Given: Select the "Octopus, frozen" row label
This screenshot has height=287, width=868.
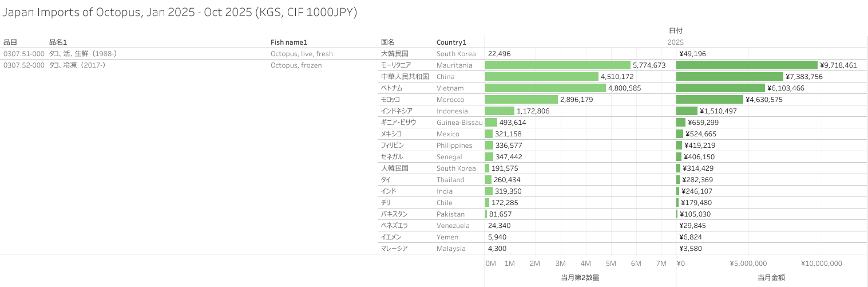Looking at the screenshot, I should pyautogui.click(x=296, y=65).
